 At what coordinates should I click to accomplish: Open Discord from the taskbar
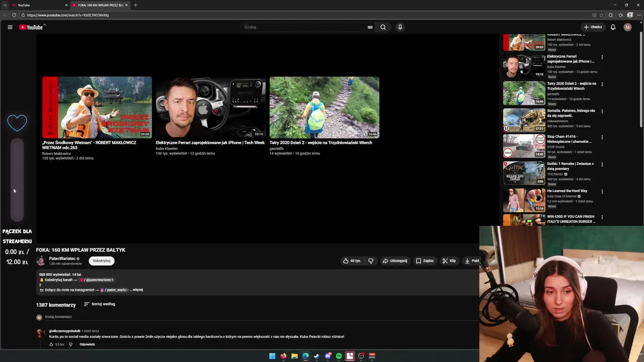point(328,356)
